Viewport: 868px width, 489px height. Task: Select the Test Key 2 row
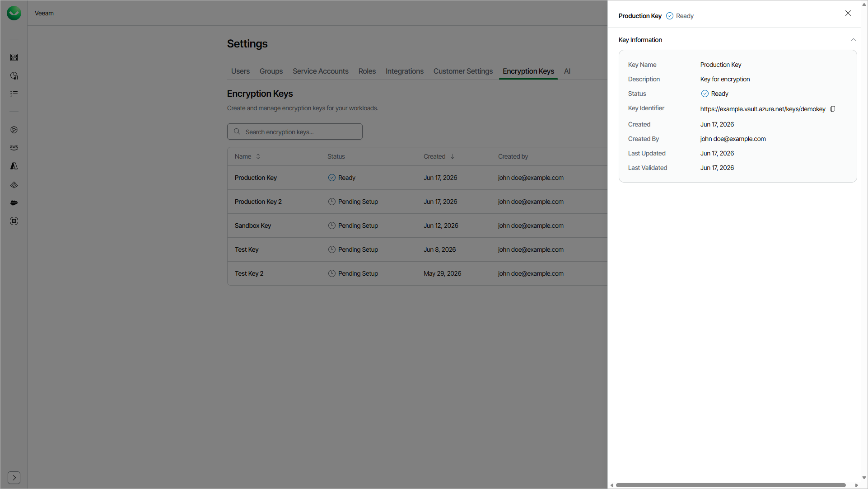tap(417, 273)
